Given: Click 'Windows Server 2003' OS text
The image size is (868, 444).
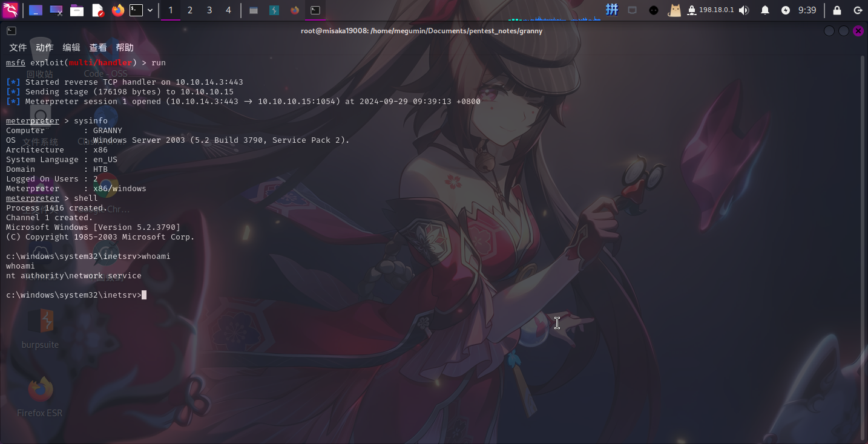Looking at the screenshot, I should [139, 140].
